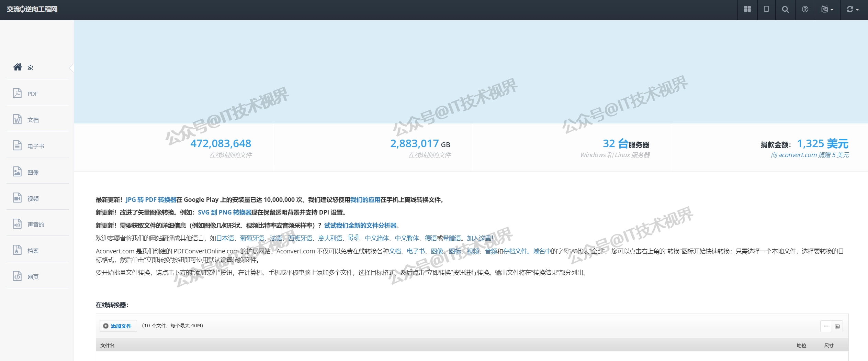Click the 加入这里! link
The image size is (868, 361).
click(480, 238)
